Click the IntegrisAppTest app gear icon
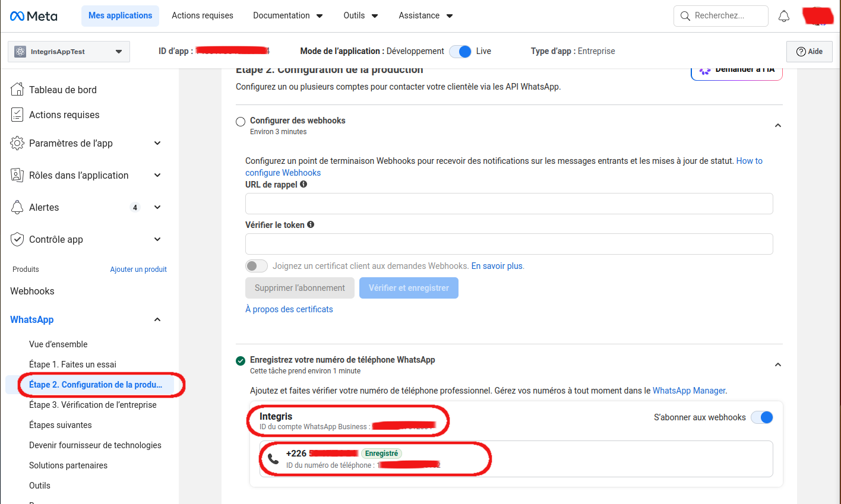This screenshot has height=504, width=841. [x=20, y=52]
